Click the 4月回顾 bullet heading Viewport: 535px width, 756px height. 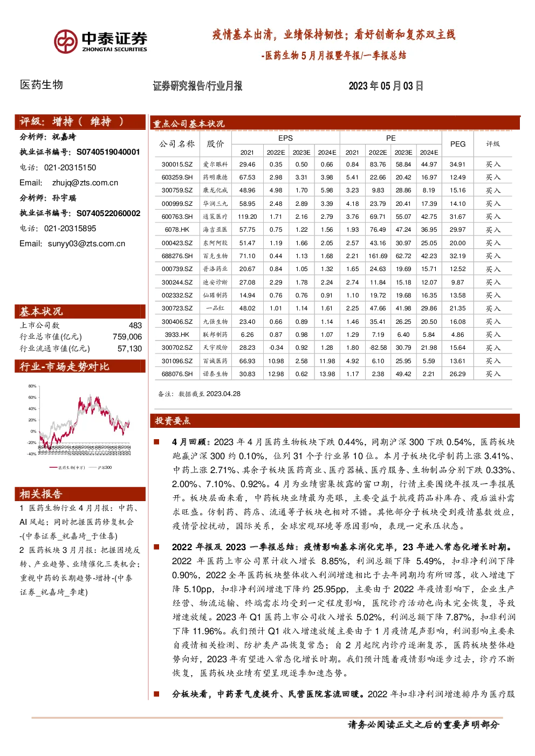coord(191,442)
